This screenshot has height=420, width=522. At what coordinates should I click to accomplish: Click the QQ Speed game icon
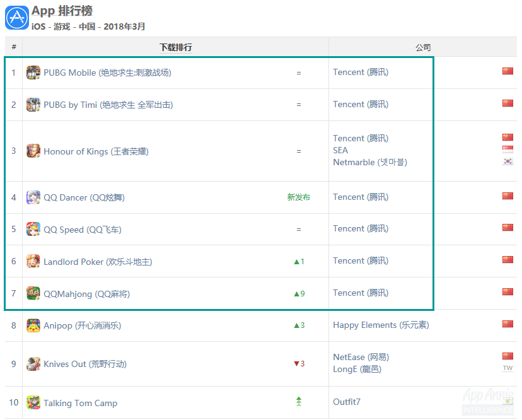pos(33,230)
